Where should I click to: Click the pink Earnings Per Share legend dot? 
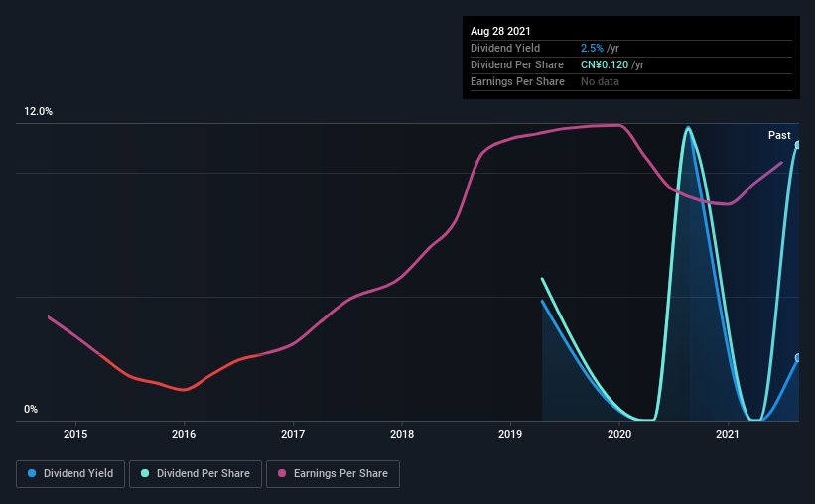282,473
